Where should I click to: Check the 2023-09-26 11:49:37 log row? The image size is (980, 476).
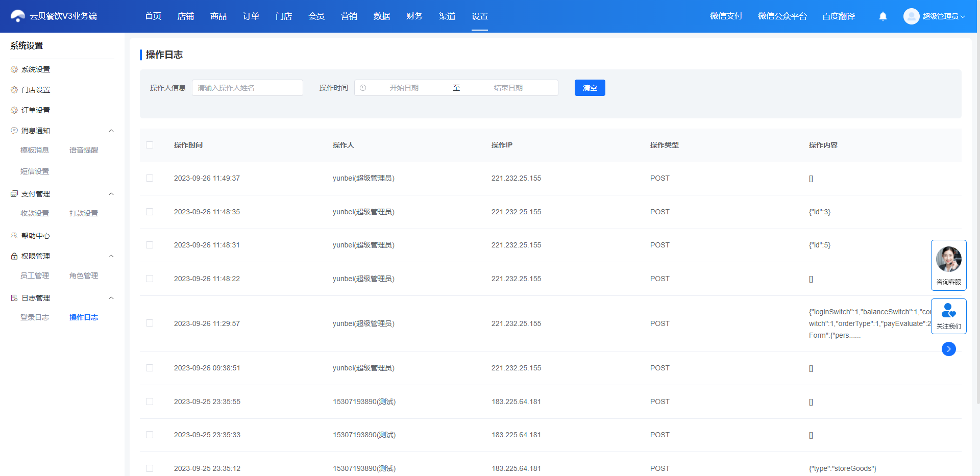point(150,178)
